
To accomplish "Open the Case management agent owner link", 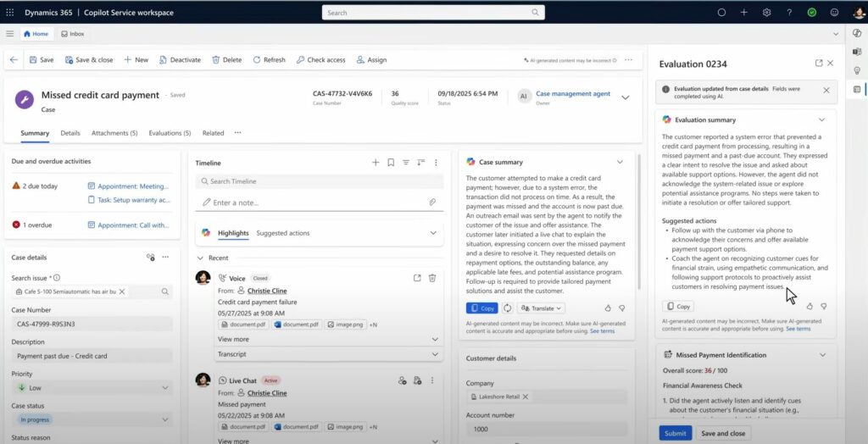I will pyautogui.click(x=573, y=94).
